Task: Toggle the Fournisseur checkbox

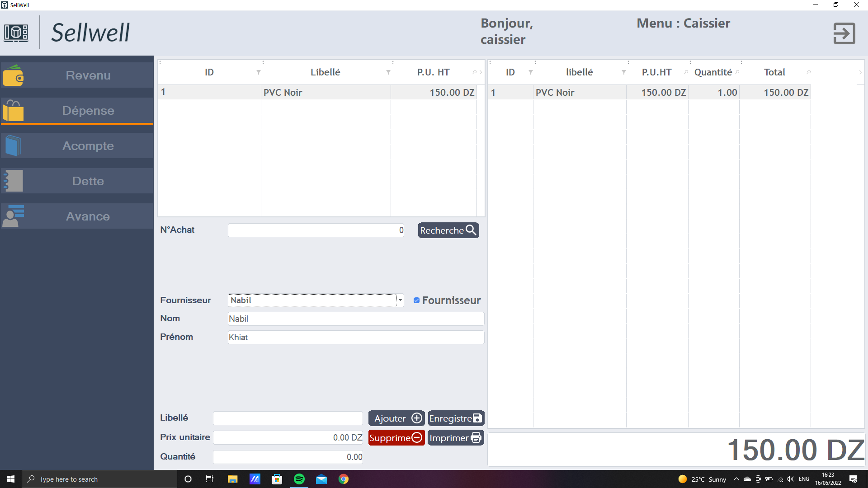Action: pyautogui.click(x=416, y=300)
